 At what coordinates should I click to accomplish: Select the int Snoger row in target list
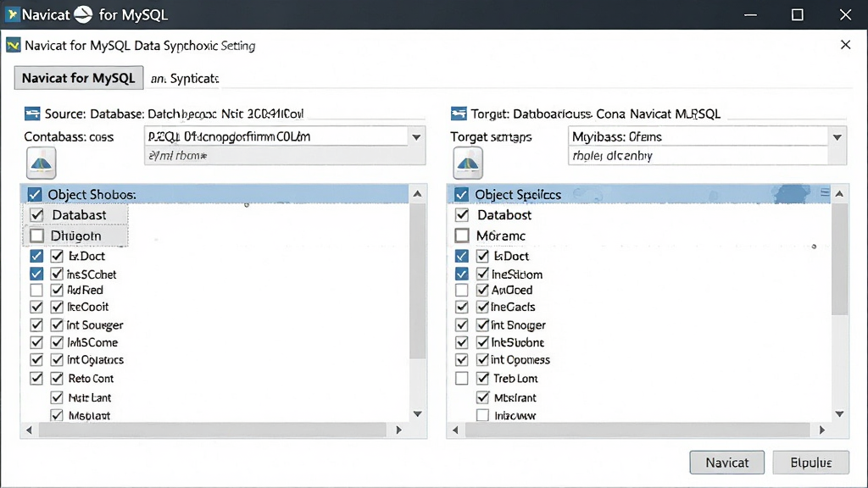[518, 325]
